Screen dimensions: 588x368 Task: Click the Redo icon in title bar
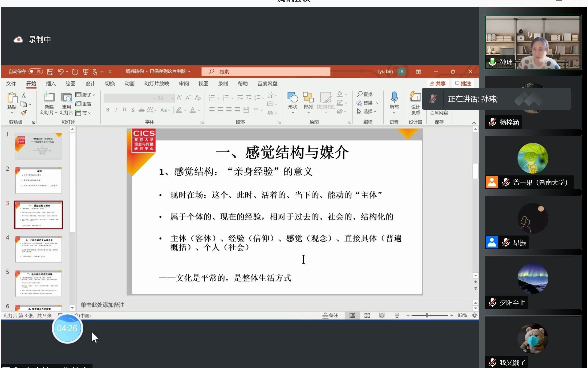[x=75, y=72]
